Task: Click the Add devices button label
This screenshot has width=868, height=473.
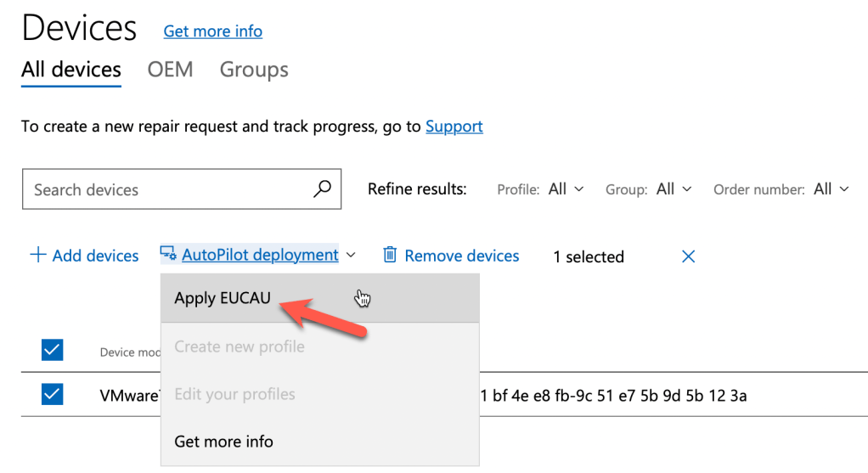Action: [95, 256]
